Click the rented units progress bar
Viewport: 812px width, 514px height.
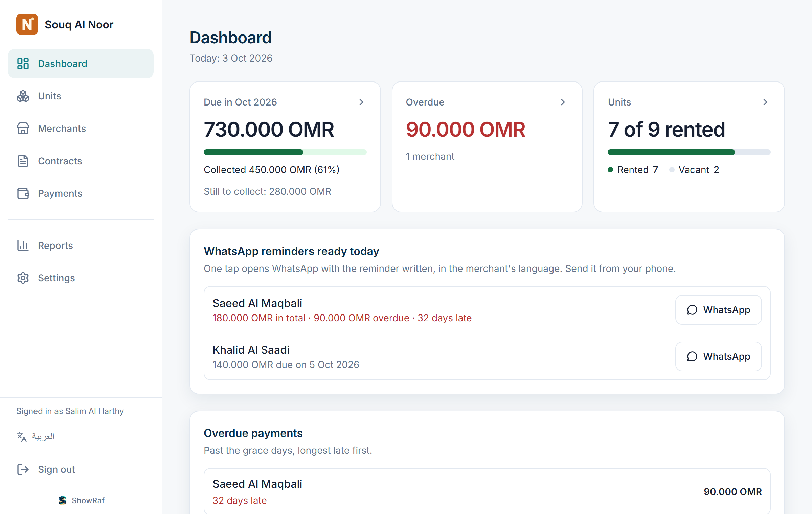[x=689, y=152]
